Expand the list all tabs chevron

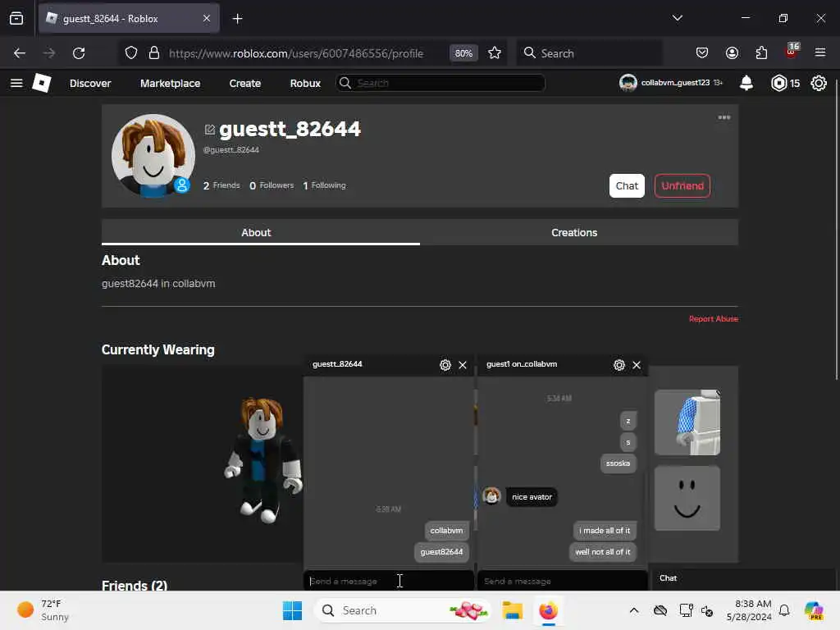coord(677,18)
